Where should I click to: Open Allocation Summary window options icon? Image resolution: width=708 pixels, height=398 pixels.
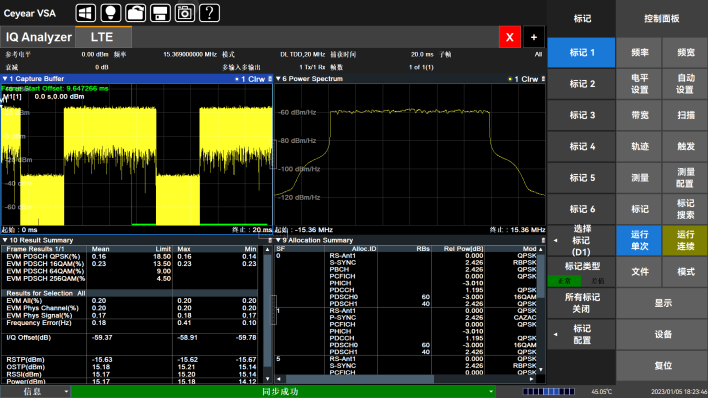[x=543, y=240]
